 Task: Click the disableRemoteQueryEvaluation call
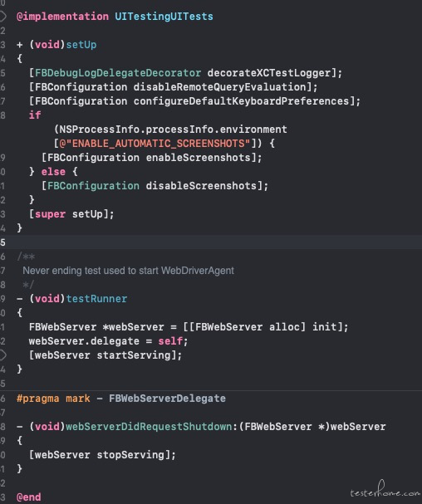point(219,87)
